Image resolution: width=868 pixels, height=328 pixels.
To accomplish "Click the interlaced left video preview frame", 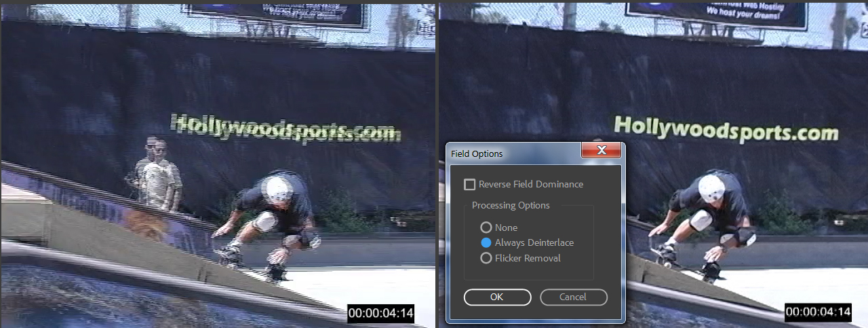I will tap(218, 166).
